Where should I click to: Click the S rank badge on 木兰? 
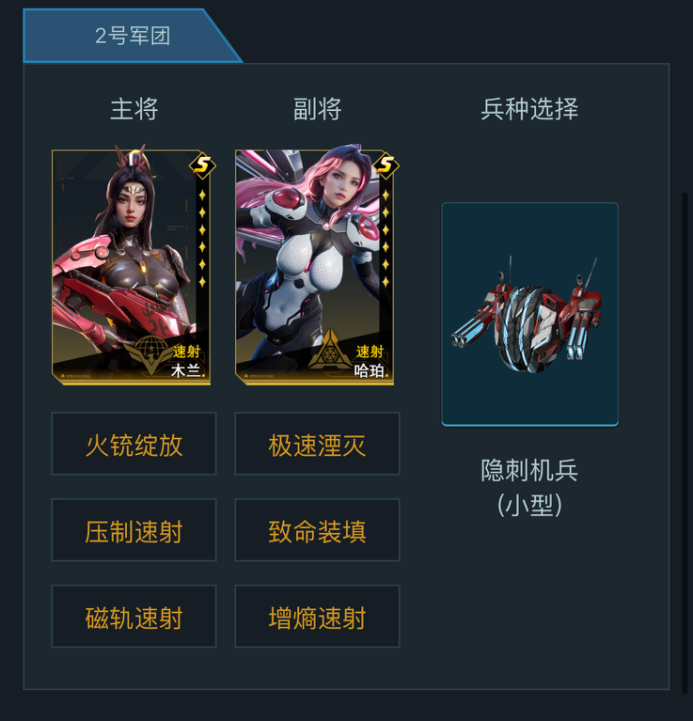(x=202, y=165)
